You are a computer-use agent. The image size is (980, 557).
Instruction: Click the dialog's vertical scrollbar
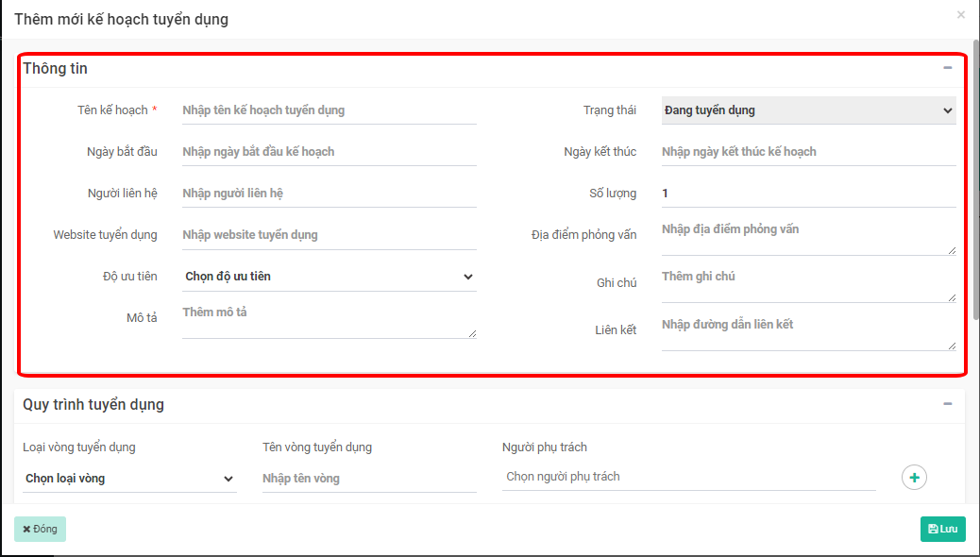[x=975, y=189]
